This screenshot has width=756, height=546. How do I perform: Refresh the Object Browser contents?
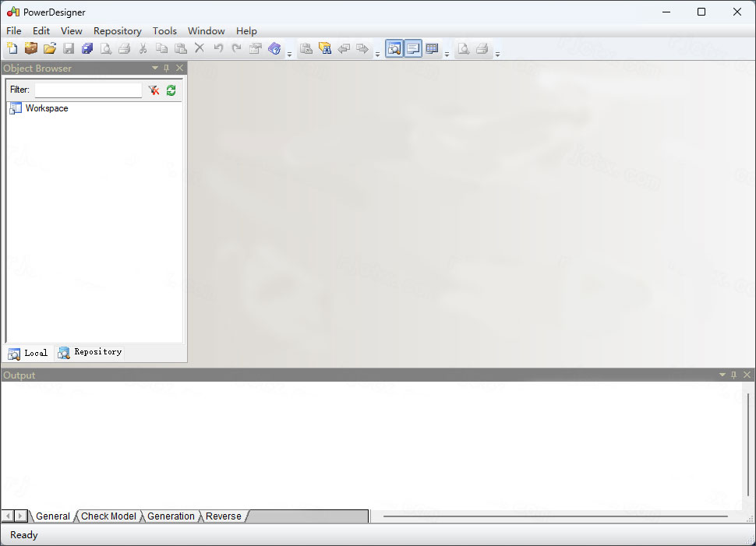[x=171, y=90]
